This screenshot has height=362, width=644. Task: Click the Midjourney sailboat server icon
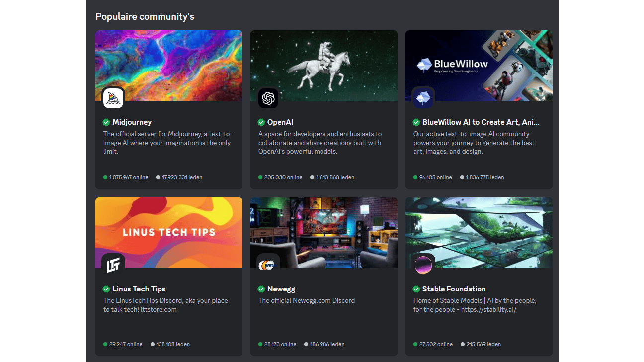coord(113,98)
